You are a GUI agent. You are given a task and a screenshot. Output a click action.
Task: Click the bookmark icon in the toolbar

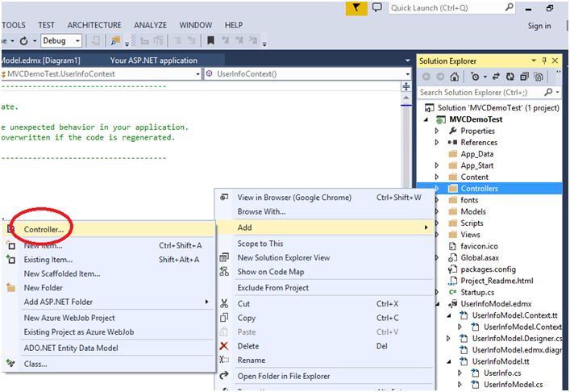pyautogui.click(x=210, y=40)
